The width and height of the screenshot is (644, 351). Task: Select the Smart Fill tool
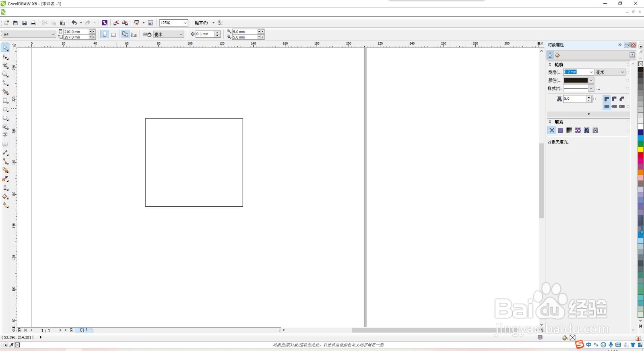click(x=5, y=92)
